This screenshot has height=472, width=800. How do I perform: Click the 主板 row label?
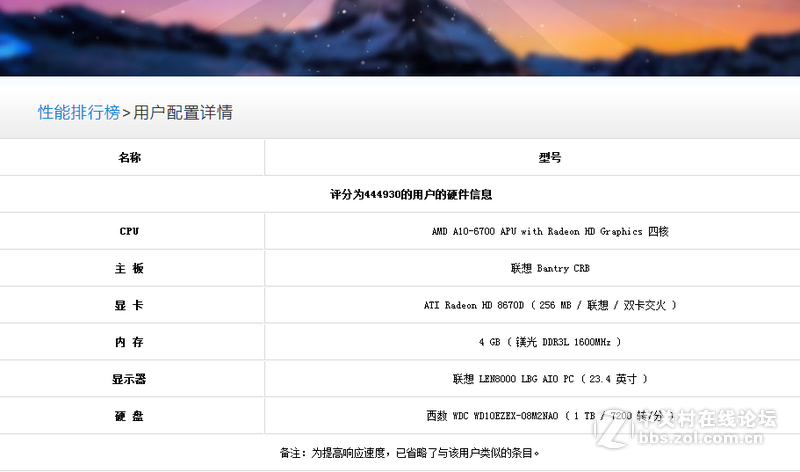point(130,268)
